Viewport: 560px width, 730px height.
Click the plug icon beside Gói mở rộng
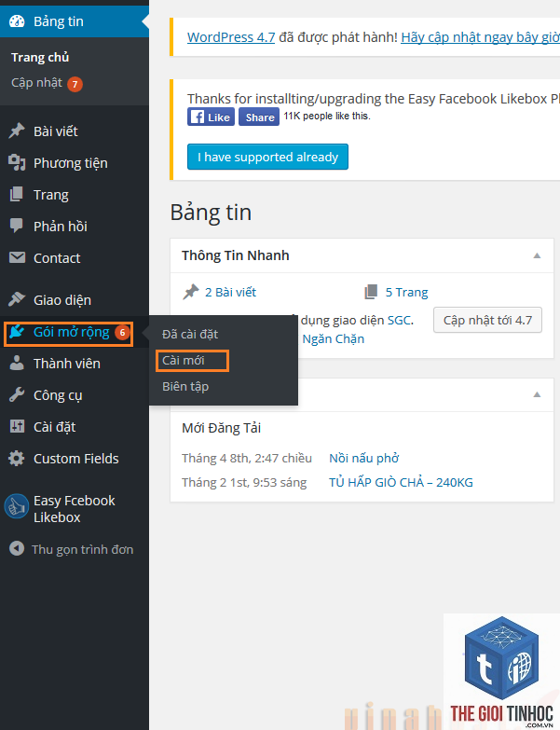[17, 332]
